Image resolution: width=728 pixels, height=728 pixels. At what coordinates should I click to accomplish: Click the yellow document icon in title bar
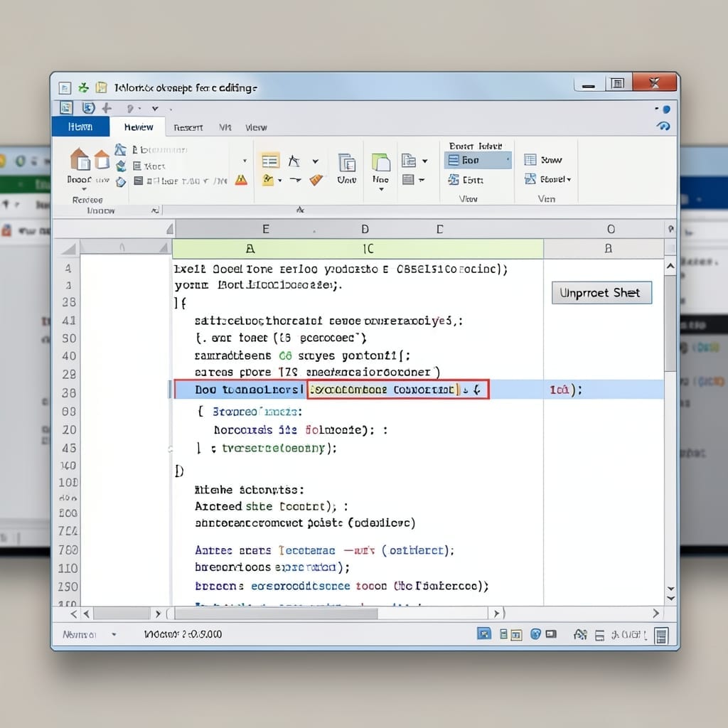point(101,87)
